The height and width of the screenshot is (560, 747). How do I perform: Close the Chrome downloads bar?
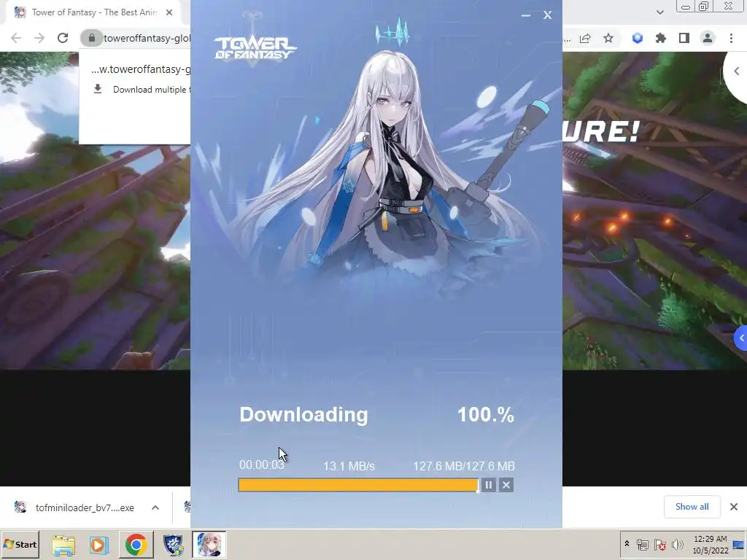(x=734, y=507)
